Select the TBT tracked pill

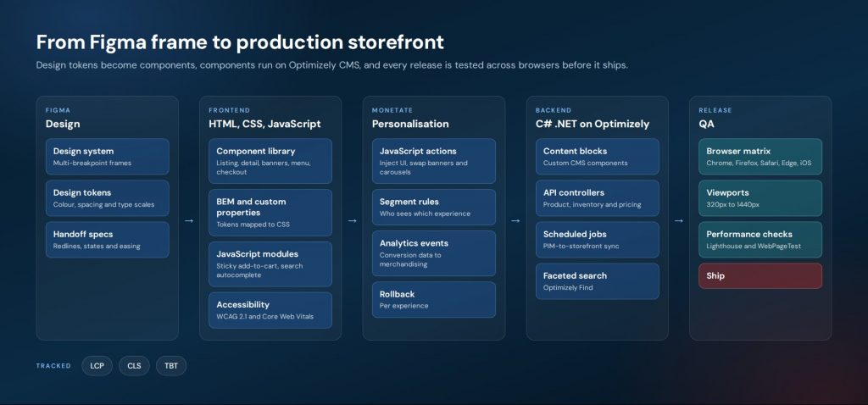click(x=171, y=366)
